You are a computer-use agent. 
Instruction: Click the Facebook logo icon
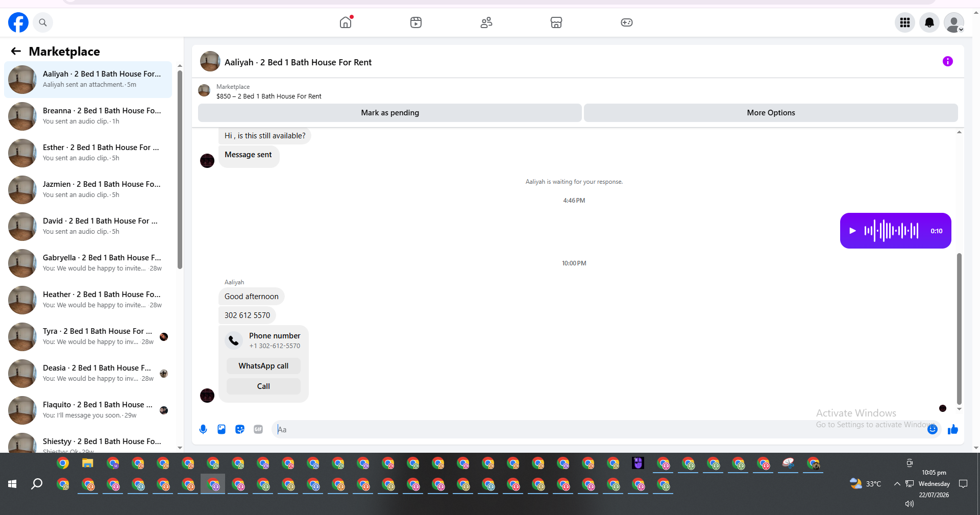18,22
